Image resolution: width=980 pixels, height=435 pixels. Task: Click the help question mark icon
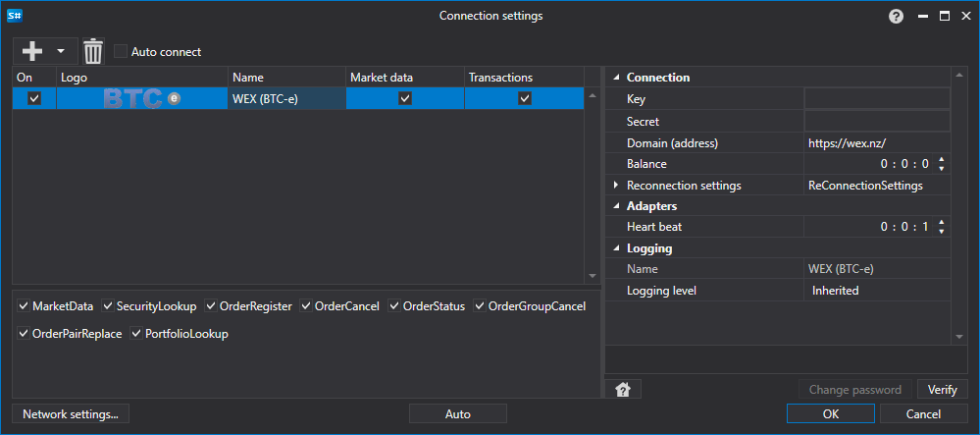(x=897, y=17)
